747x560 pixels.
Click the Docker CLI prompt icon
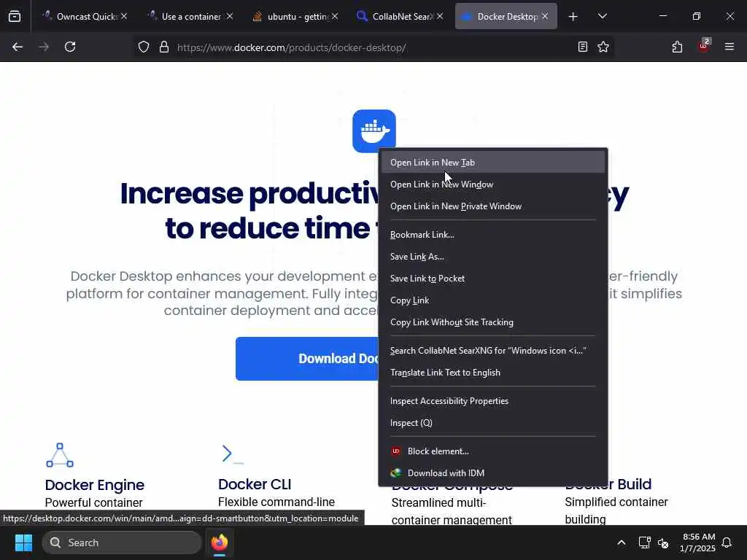tap(233, 454)
